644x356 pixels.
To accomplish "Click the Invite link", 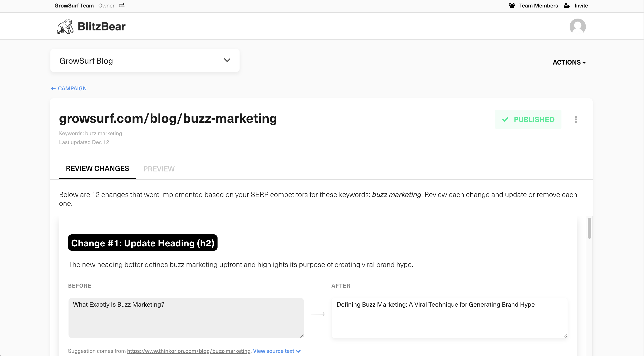I will pos(581,5).
